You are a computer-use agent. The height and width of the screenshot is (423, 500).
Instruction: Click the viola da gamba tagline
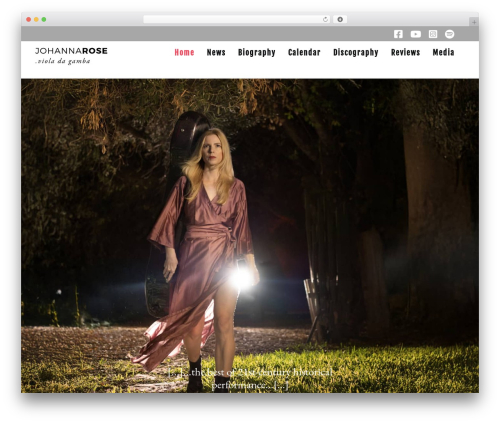pyautogui.click(x=63, y=61)
